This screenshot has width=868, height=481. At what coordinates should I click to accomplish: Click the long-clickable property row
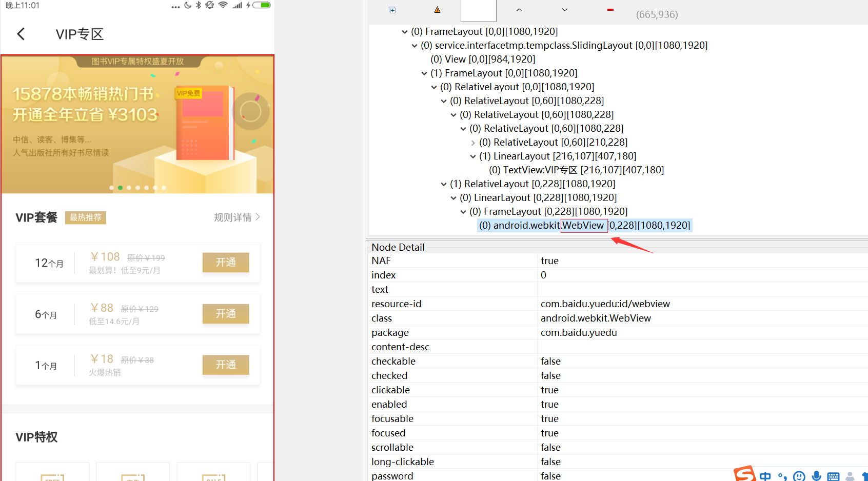pyautogui.click(x=618, y=462)
